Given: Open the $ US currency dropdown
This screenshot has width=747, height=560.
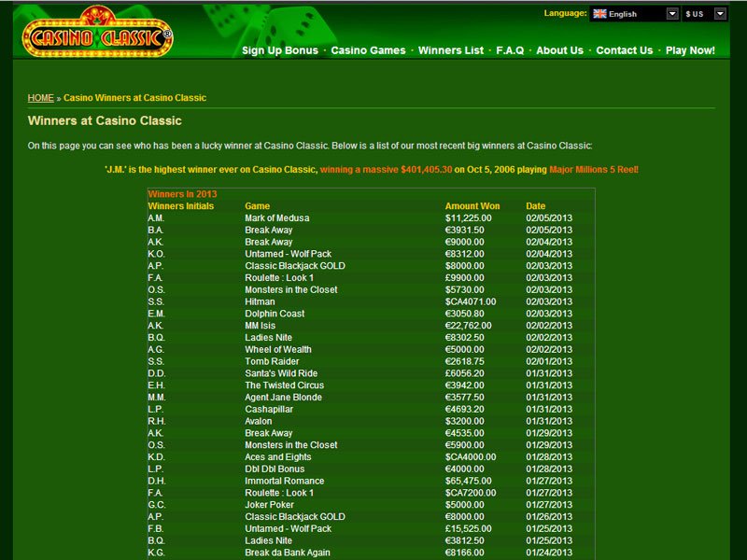Looking at the screenshot, I should click(720, 14).
